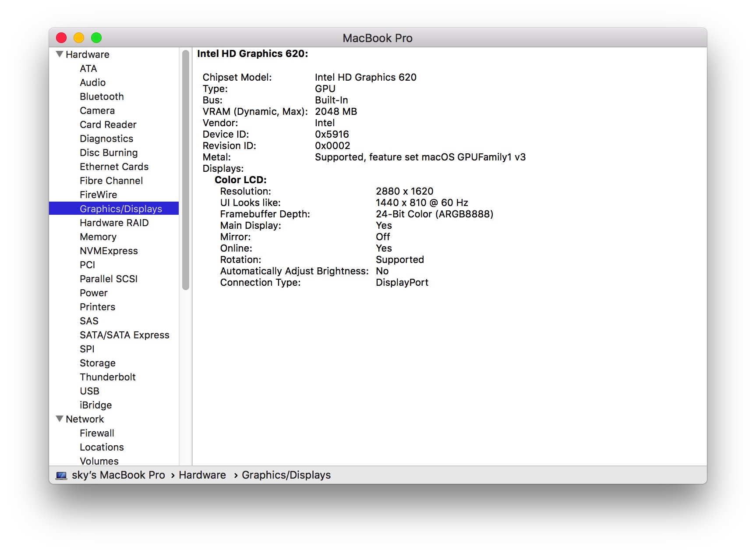Click the Color LCD display heading
Viewport: 756px width, 554px height.
click(x=240, y=180)
